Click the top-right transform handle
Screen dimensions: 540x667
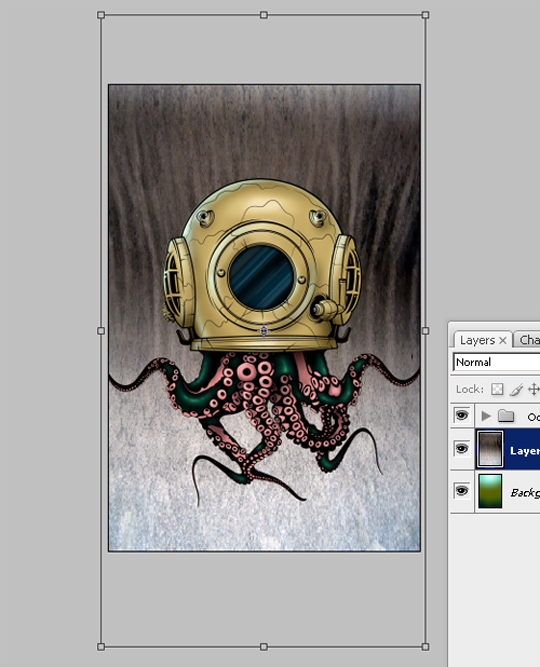pyautogui.click(x=425, y=15)
